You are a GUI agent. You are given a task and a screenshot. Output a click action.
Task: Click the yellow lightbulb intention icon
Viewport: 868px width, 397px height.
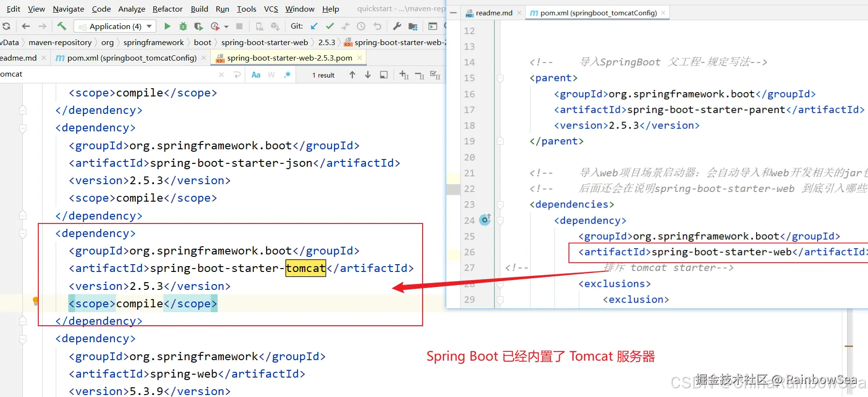pyautogui.click(x=35, y=301)
